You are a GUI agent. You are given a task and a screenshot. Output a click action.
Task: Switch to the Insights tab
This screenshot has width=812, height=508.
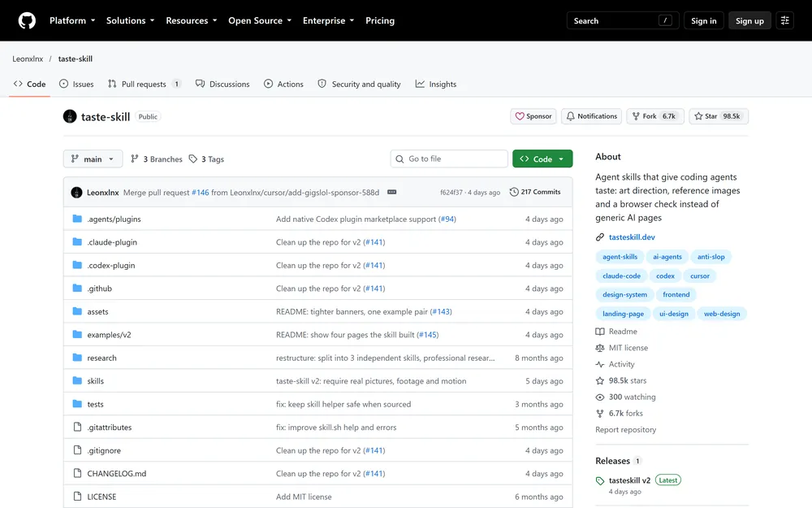pyautogui.click(x=436, y=84)
